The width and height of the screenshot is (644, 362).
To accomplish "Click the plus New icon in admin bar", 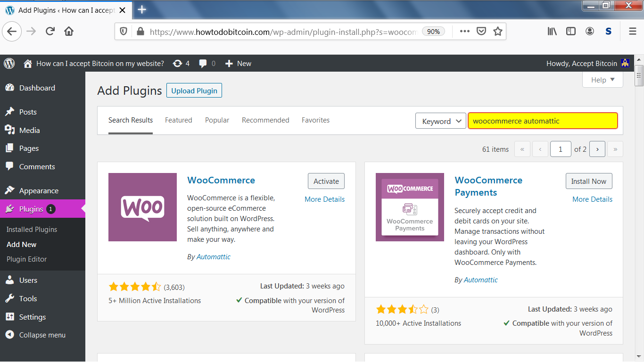I will [229, 64].
